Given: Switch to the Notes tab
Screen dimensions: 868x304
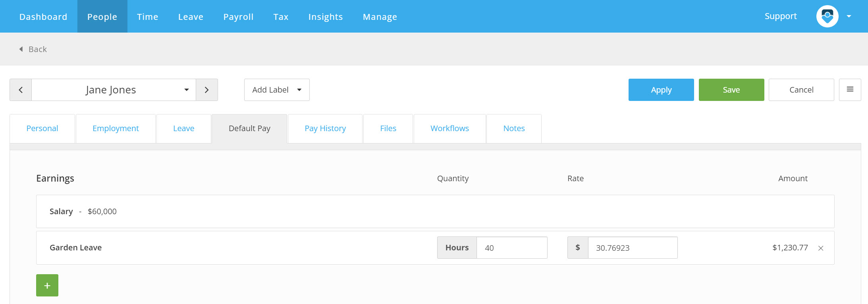Looking at the screenshot, I should coord(514,128).
